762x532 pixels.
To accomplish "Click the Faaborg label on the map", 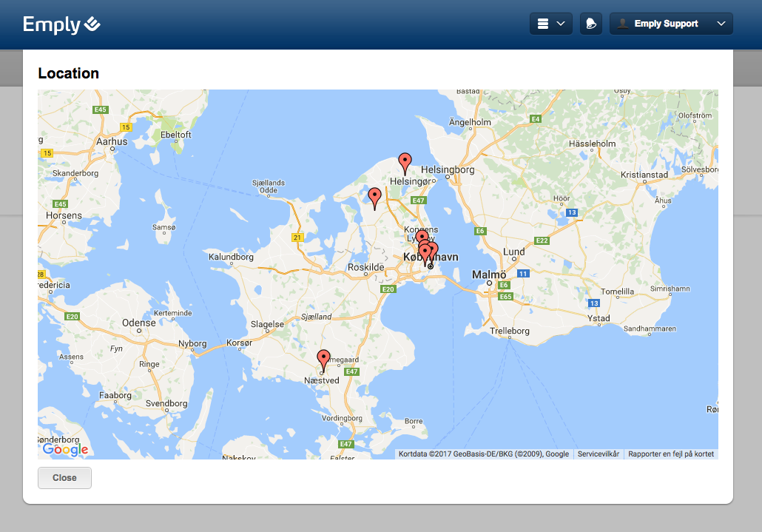I will (x=115, y=395).
